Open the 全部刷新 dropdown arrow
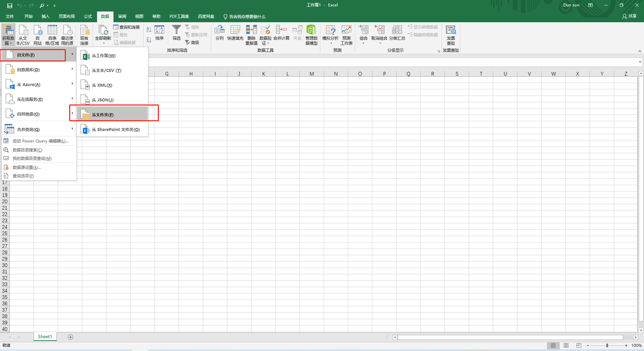 [103, 43]
